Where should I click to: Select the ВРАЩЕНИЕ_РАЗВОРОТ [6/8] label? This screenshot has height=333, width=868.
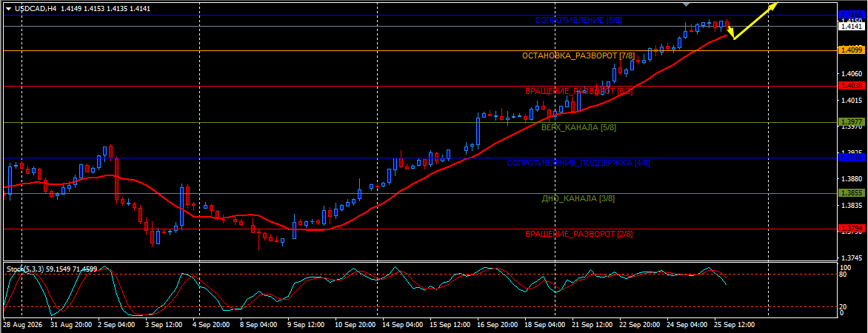(x=578, y=91)
